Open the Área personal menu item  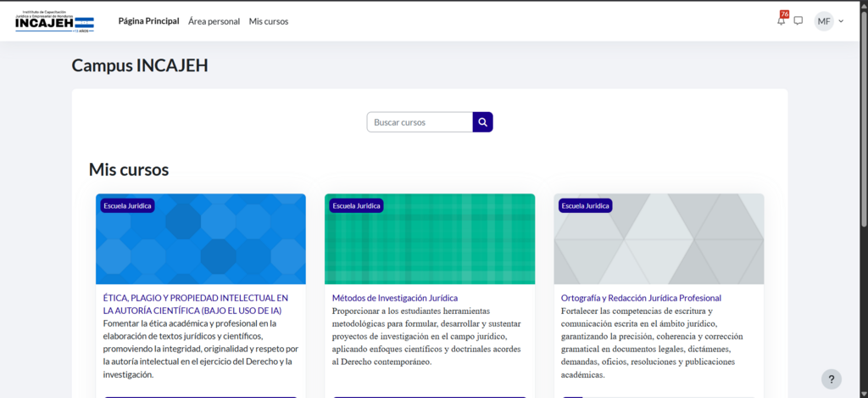point(214,21)
